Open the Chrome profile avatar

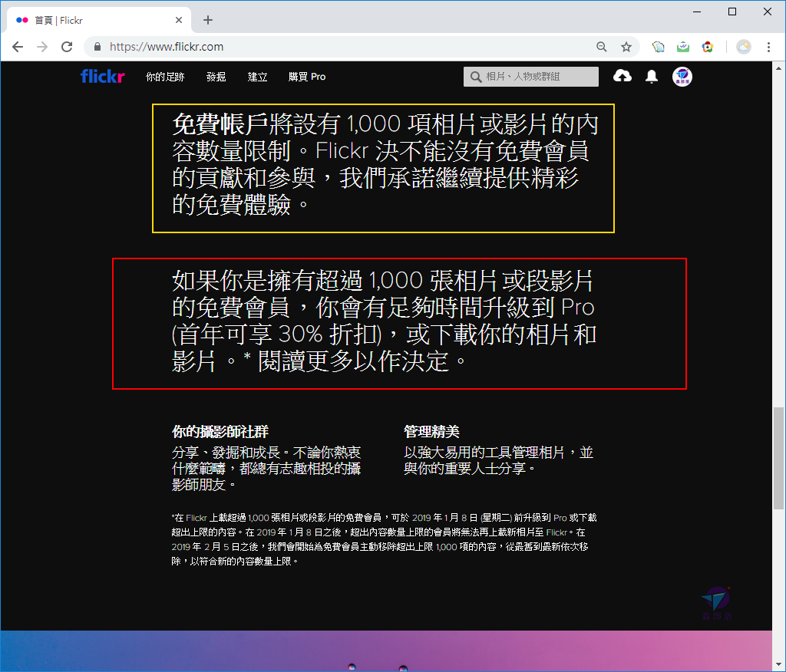click(744, 47)
